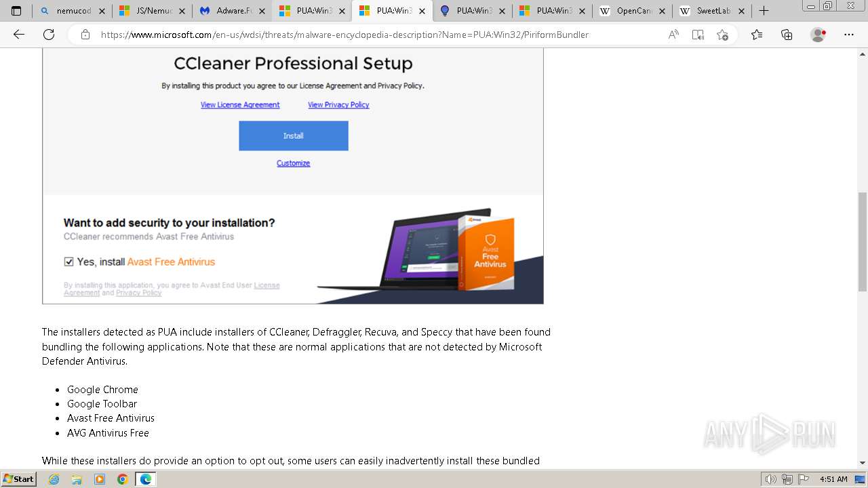Click scrollbar up arrow
The height and width of the screenshot is (488, 868).
coord(862,54)
